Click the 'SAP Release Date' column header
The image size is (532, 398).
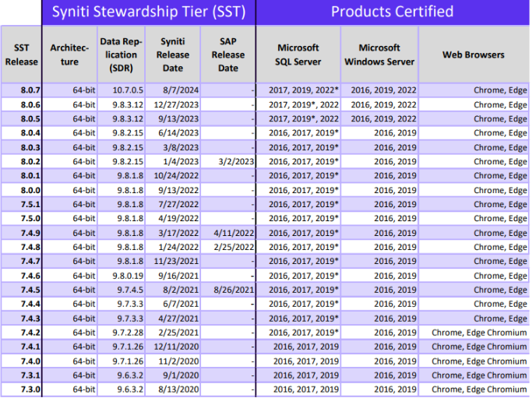click(x=228, y=55)
